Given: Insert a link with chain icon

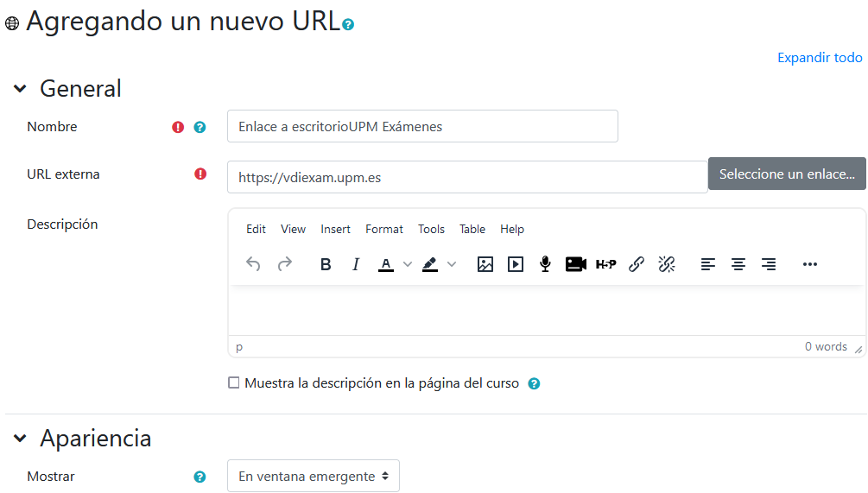Looking at the screenshot, I should click(636, 264).
